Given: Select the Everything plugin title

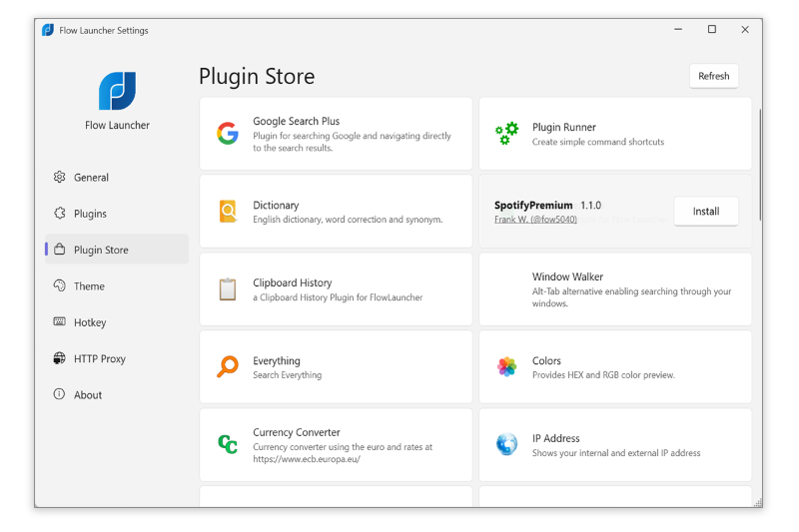Looking at the screenshot, I should point(277,361).
